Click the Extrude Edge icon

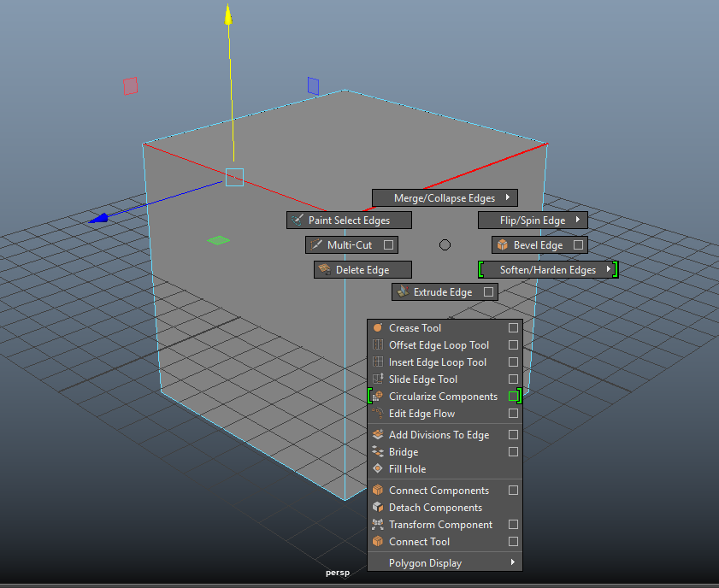coord(403,291)
